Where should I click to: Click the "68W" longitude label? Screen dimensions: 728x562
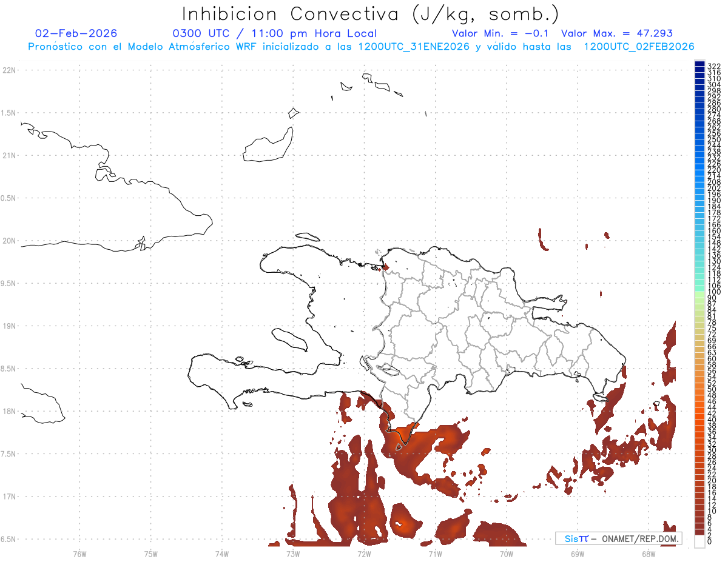point(649,554)
